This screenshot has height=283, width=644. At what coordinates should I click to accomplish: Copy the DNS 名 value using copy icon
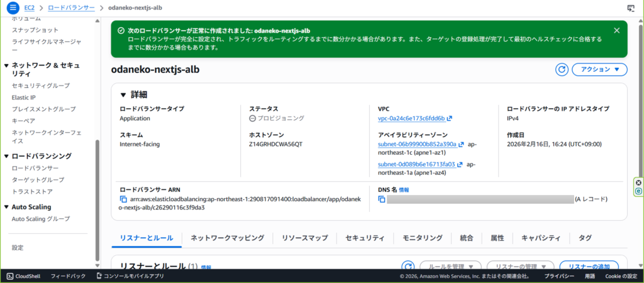pyautogui.click(x=382, y=199)
